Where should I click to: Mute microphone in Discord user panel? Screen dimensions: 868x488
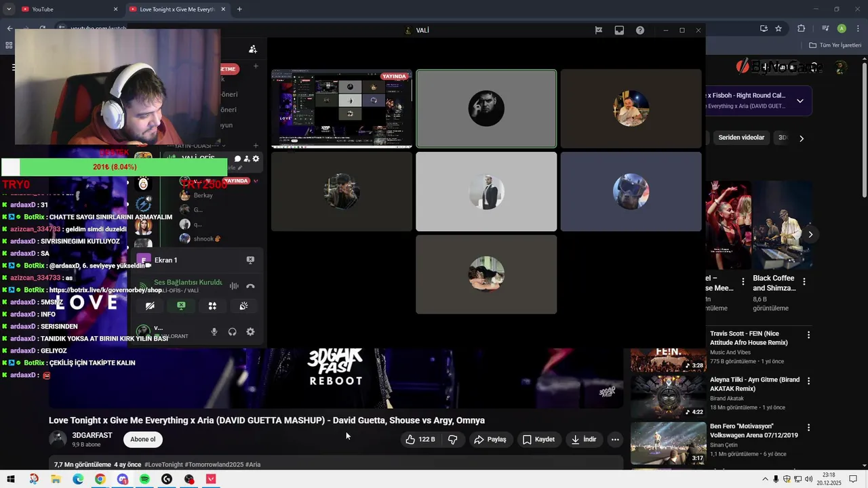coord(214,332)
